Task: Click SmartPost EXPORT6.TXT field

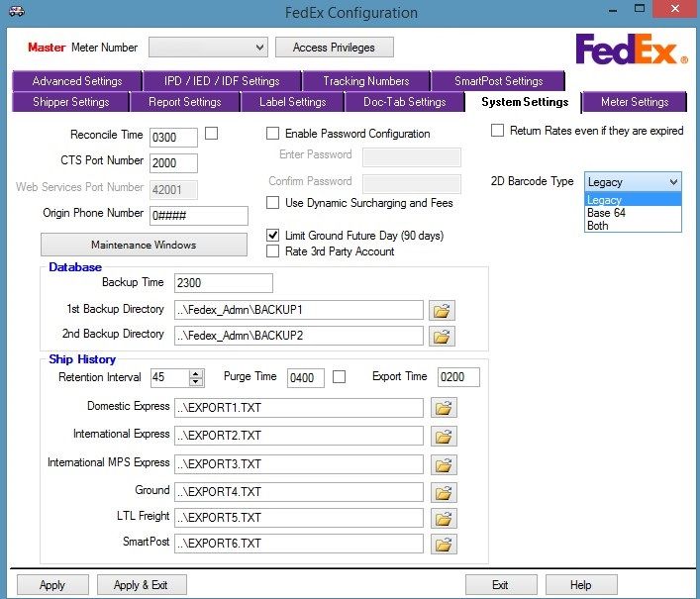Action: pos(299,544)
